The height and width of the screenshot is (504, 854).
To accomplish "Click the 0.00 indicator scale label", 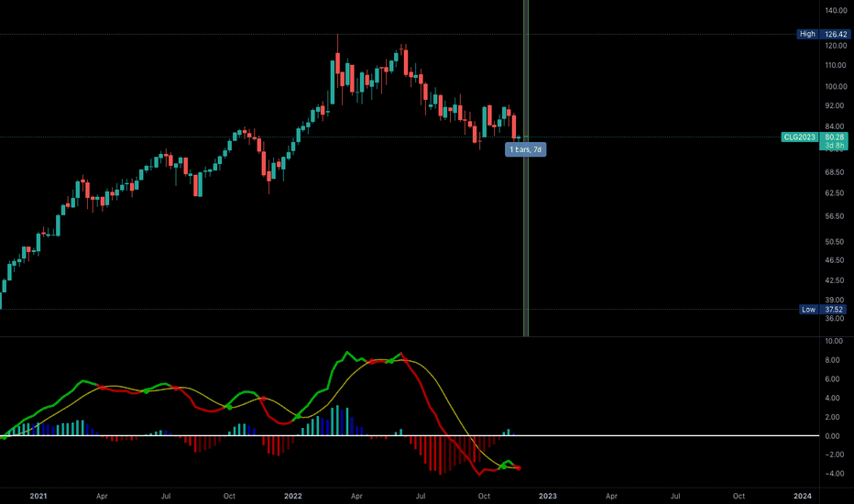I will click(x=832, y=436).
